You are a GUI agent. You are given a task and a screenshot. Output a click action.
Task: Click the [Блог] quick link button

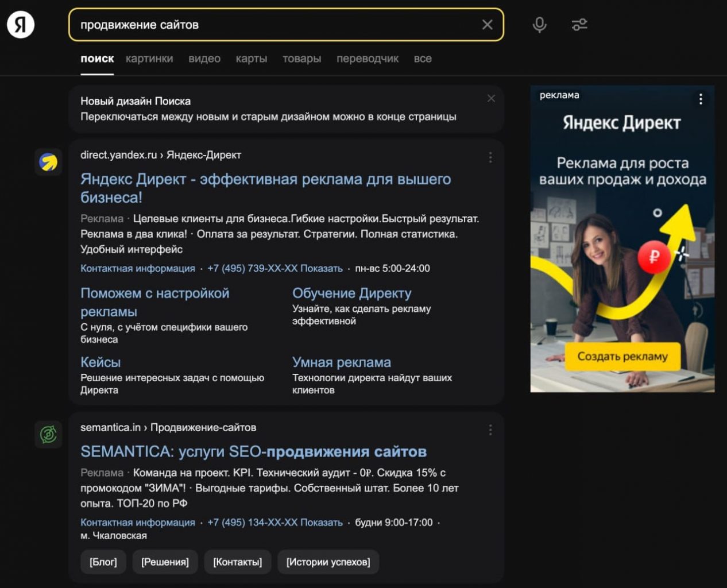[x=103, y=562]
